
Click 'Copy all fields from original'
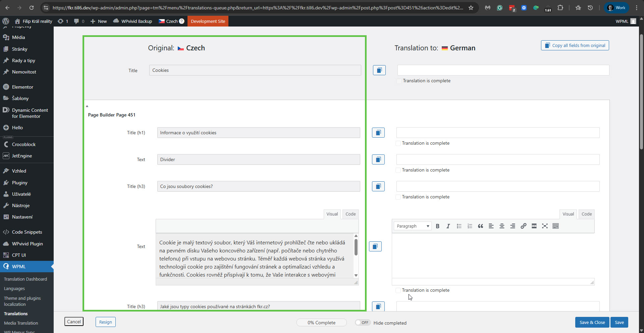tap(575, 45)
